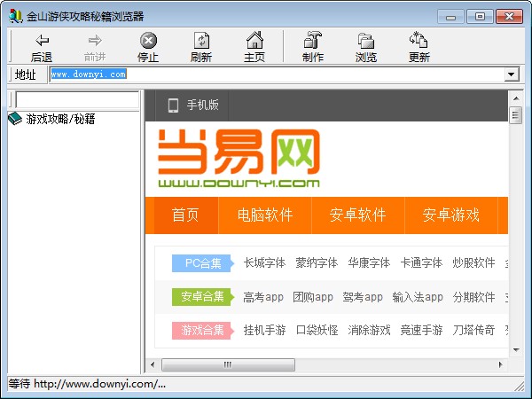Open the 高考app link
This screenshot has width=532, height=399.
tap(263, 297)
